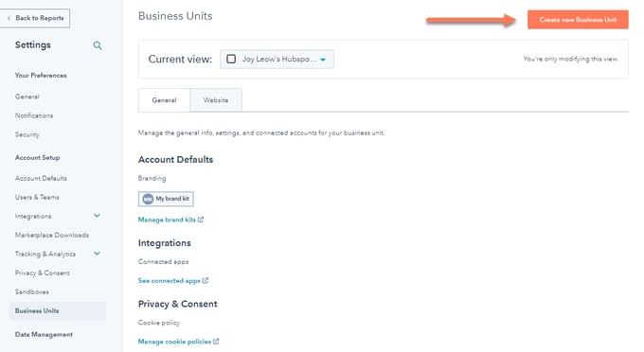Click the Connected apps label
644x352 pixels.
pos(164,262)
